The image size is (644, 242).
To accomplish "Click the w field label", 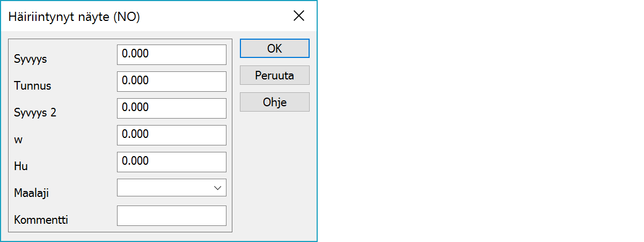I will coord(18,140).
